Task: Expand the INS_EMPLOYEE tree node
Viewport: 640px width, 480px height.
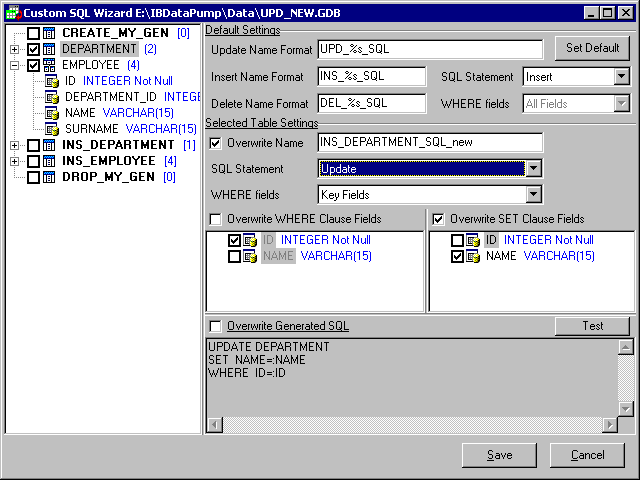Action: click(14, 161)
